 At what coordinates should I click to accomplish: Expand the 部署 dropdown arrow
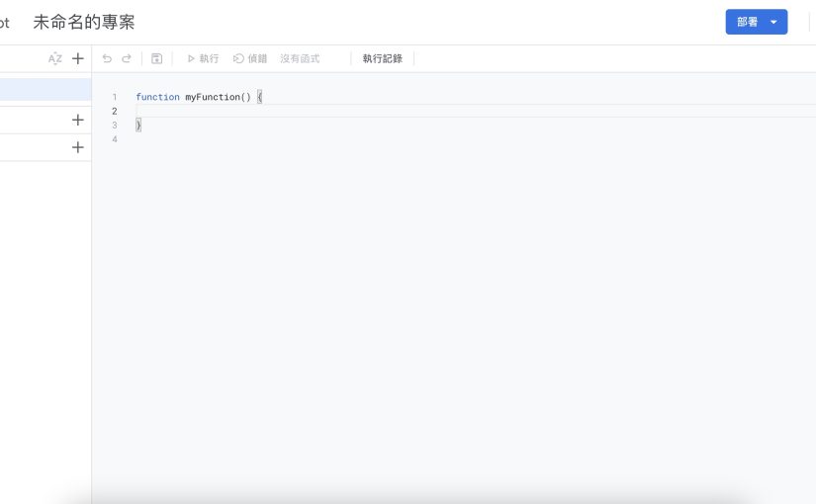click(x=773, y=22)
